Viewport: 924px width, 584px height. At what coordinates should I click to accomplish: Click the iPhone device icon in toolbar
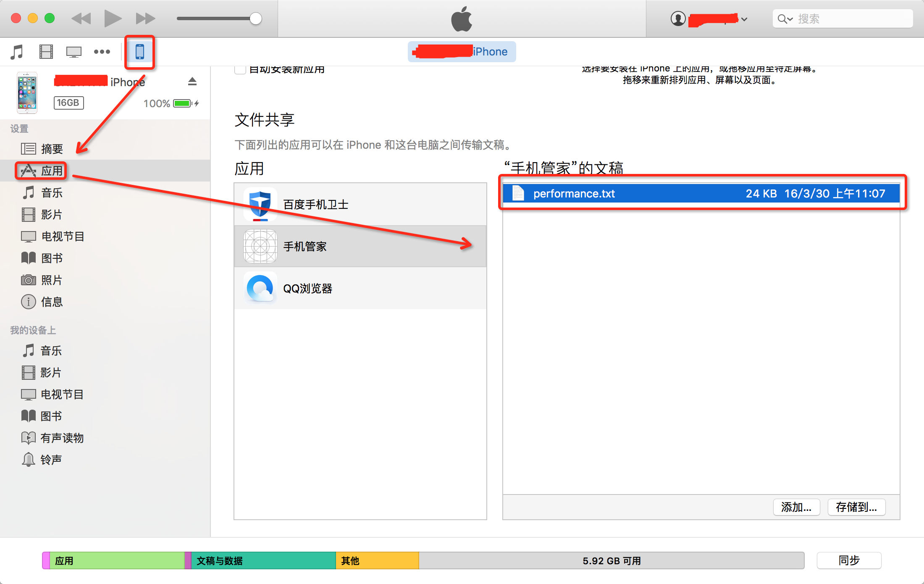click(139, 52)
